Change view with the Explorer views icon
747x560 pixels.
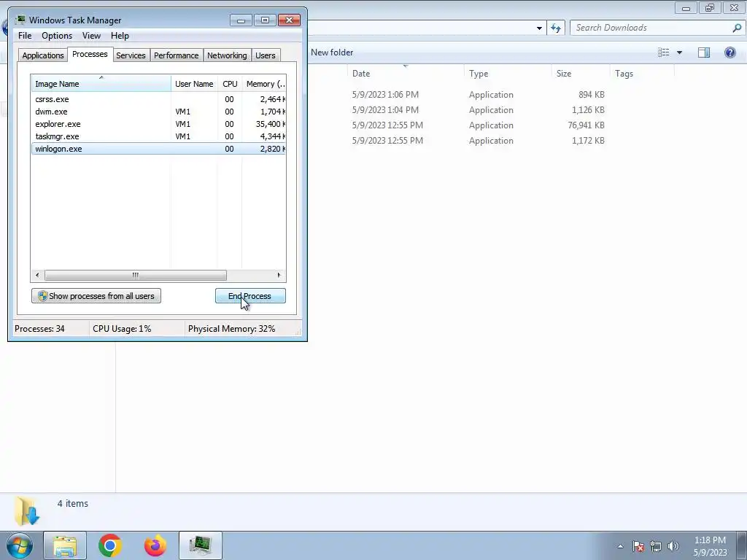pyautogui.click(x=664, y=52)
